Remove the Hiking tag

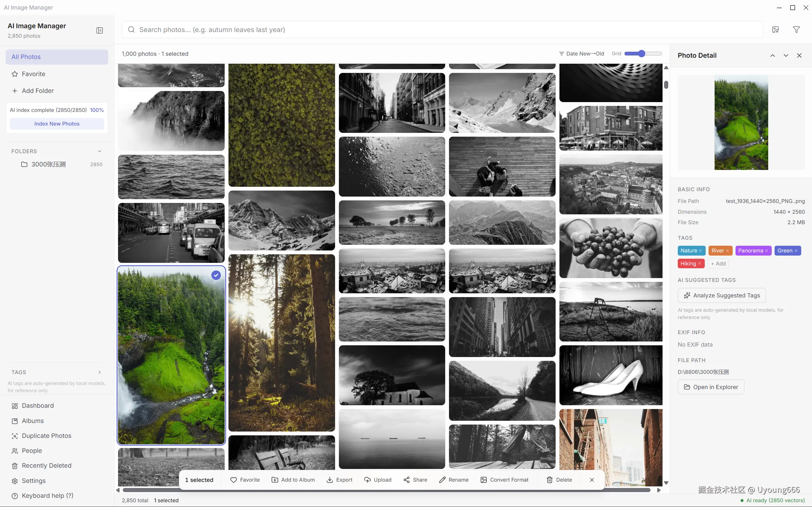700,263
